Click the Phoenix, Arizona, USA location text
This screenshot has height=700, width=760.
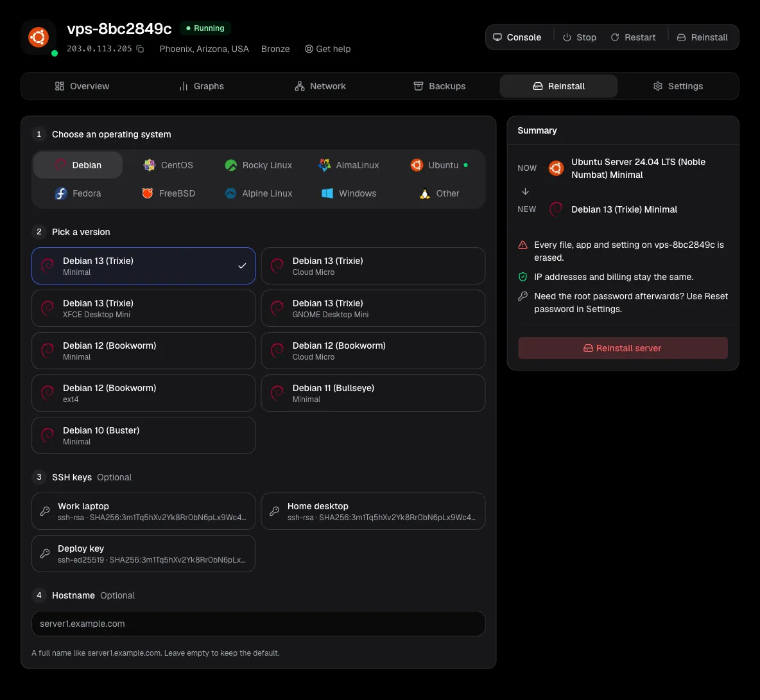point(204,49)
